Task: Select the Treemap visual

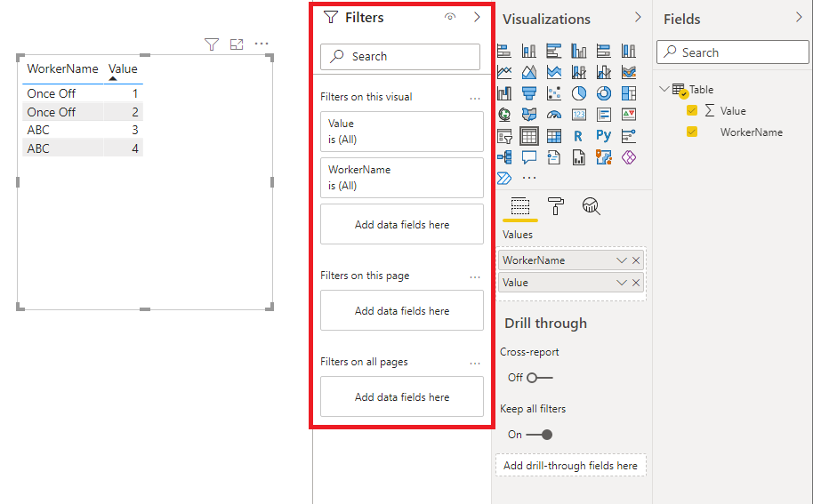Action: pyautogui.click(x=628, y=93)
